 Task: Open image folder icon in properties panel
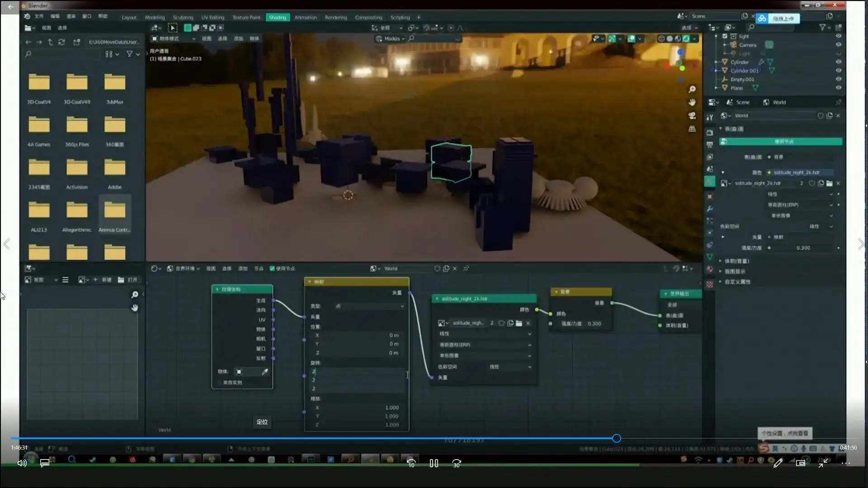coord(829,183)
